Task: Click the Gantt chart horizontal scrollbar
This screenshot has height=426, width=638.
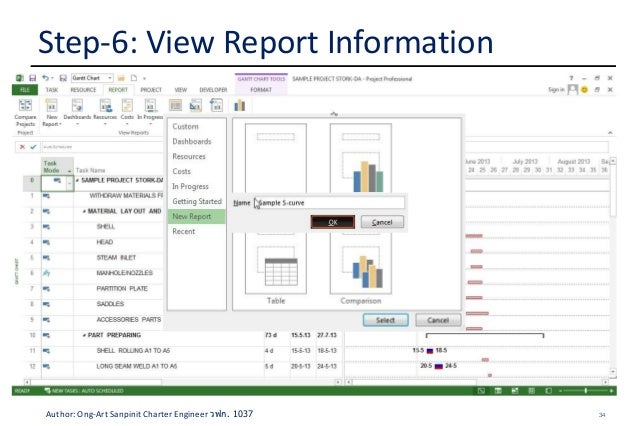Action: coord(478,382)
